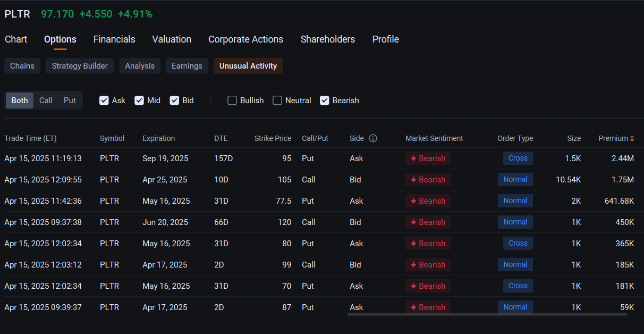View the Shareholders tab

[328, 39]
